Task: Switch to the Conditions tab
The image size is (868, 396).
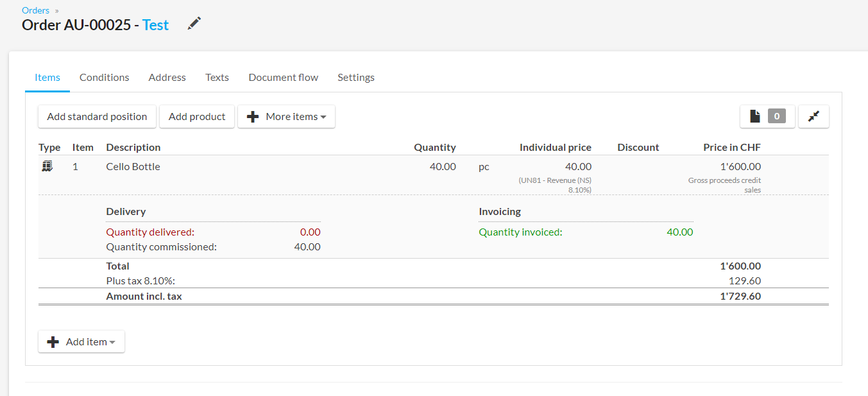Action: click(x=104, y=77)
